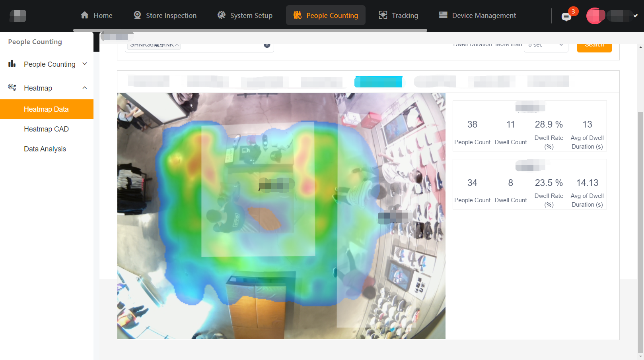Click the heatmap camera image
The height and width of the screenshot is (360, 644).
coord(281,216)
